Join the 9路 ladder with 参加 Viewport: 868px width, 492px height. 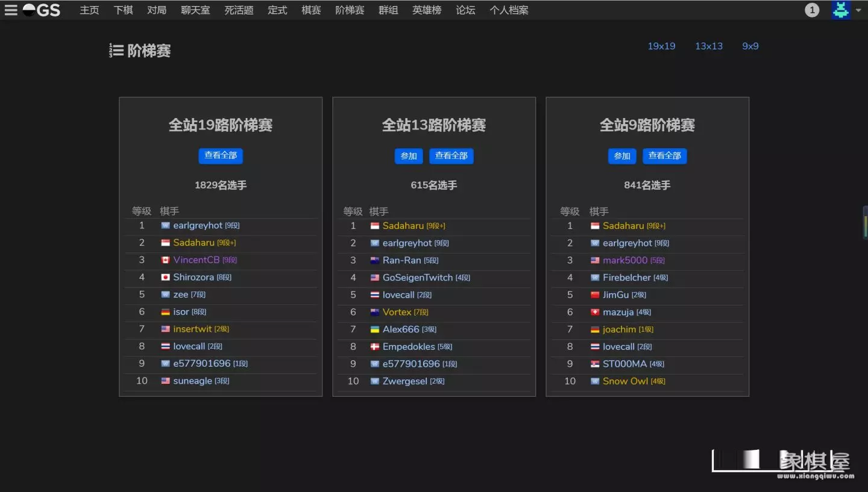pyautogui.click(x=622, y=156)
